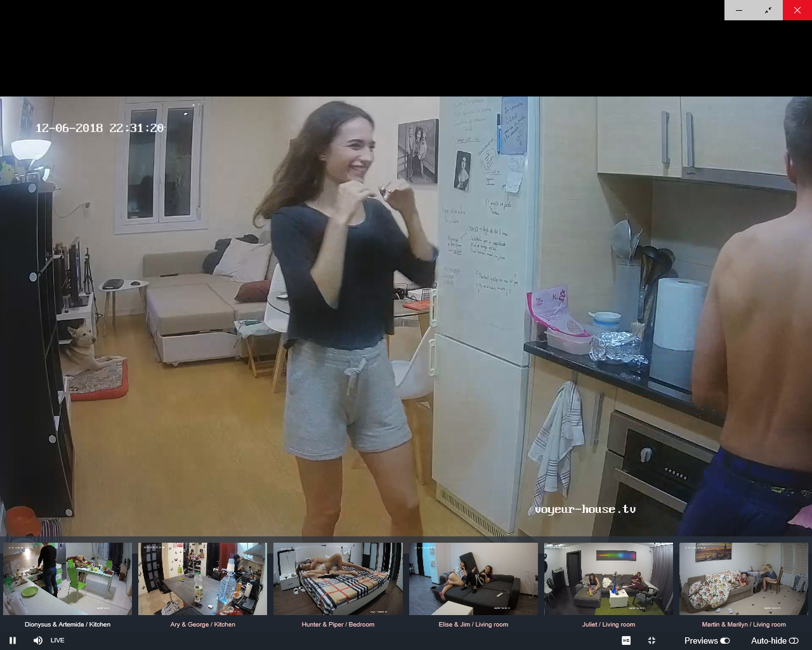Mute the volume speaker icon
812x650 pixels.
pos(38,640)
